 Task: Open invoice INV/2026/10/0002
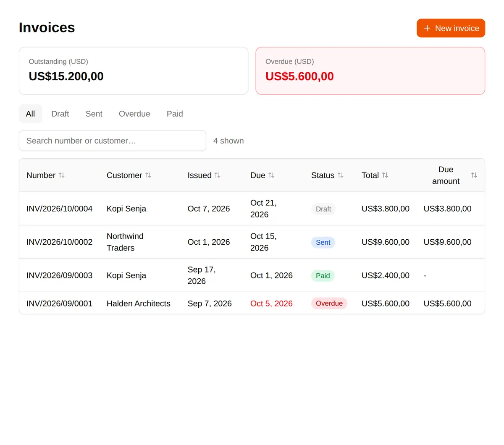point(59,242)
